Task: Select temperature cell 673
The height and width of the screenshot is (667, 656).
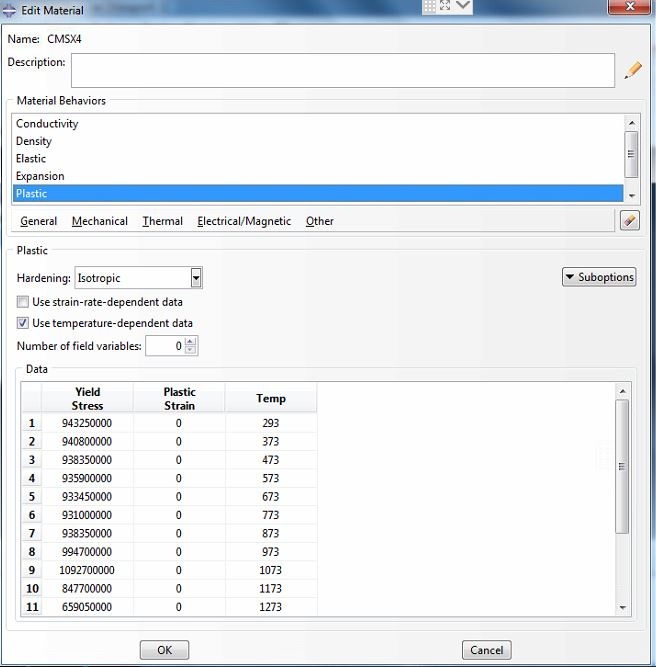Action: (x=271, y=496)
